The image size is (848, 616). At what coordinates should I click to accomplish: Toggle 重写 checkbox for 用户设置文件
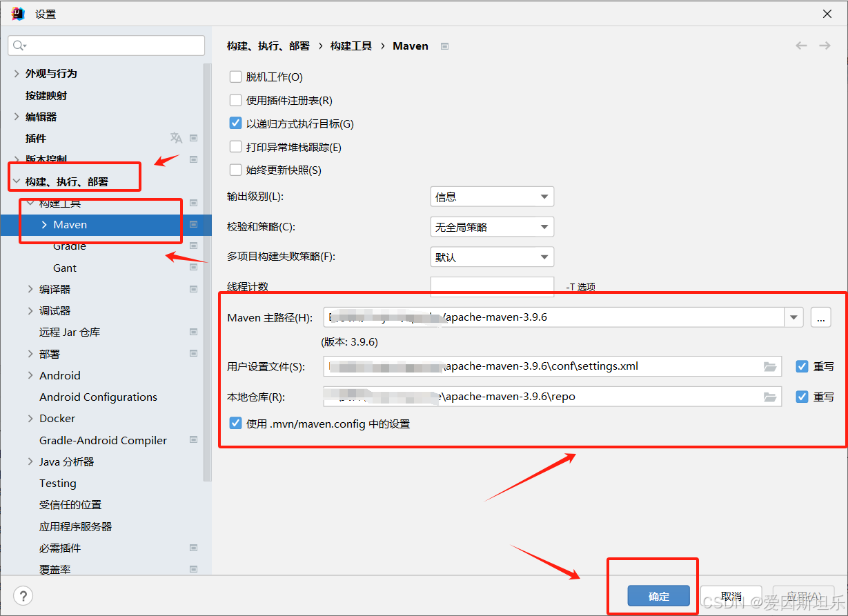click(802, 366)
